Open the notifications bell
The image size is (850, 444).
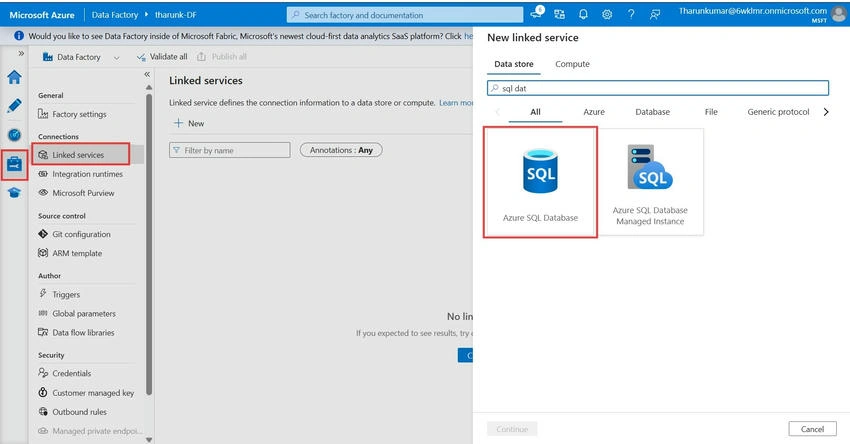[583, 15]
